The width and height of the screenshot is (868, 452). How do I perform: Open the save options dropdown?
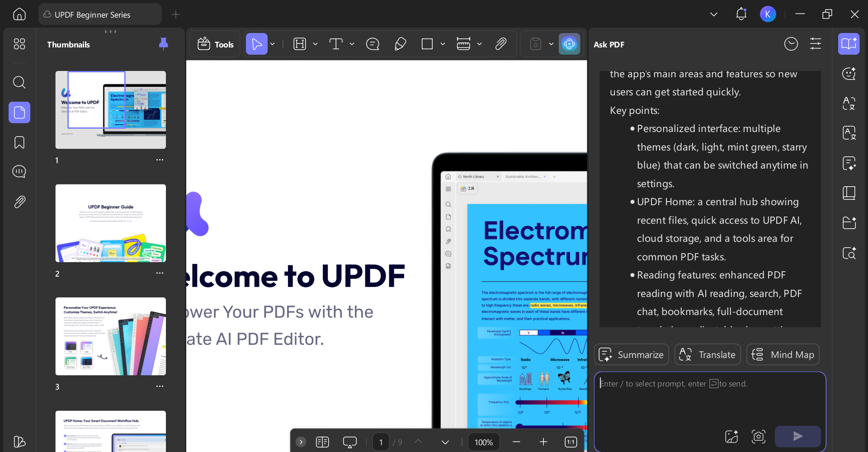point(551,44)
